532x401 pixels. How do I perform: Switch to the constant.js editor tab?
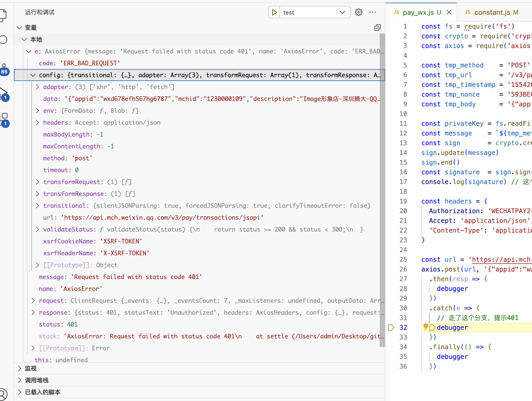click(491, 12)
